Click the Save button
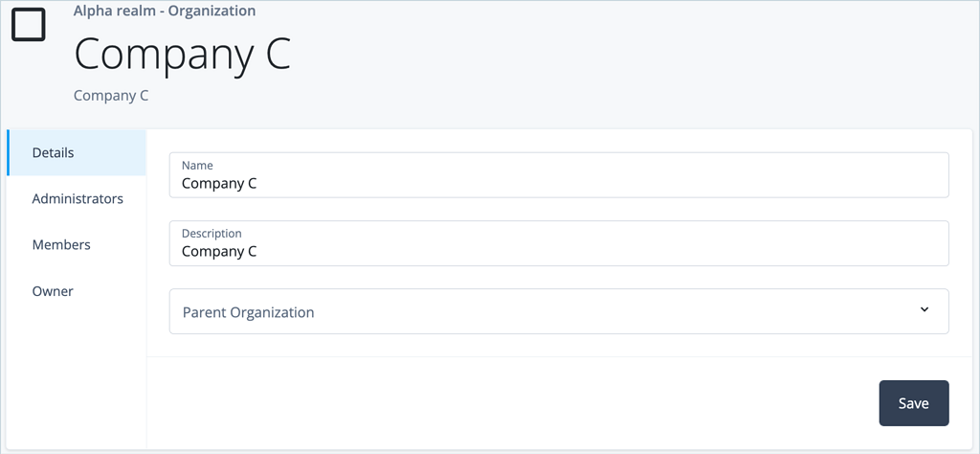 pyautogui.click(x=914, y=403)
